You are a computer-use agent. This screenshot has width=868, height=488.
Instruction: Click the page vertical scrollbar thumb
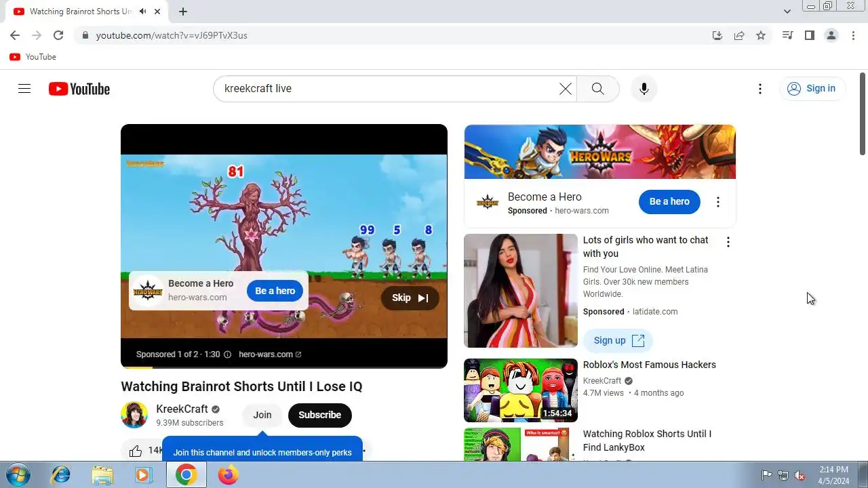click(x=863, y=114)
